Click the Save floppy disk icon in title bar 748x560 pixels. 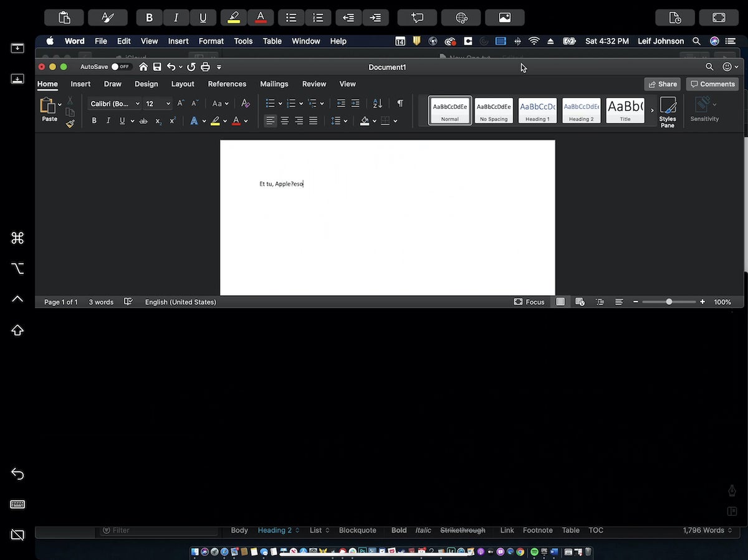point(157,67)
